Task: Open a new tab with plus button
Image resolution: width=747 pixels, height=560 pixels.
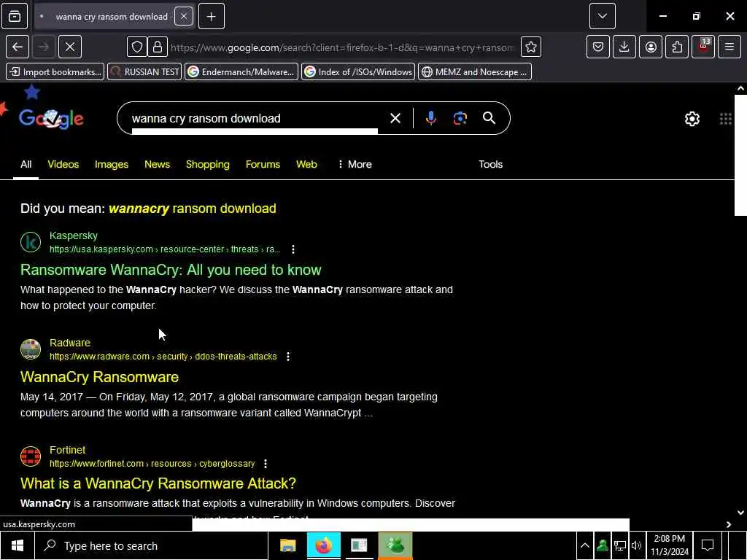Action: 211,16
